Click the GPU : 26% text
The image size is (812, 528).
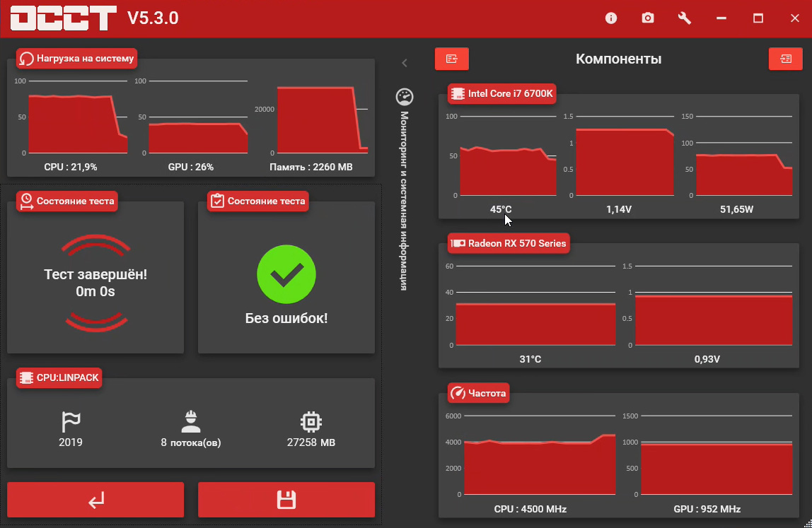[190, 168]
